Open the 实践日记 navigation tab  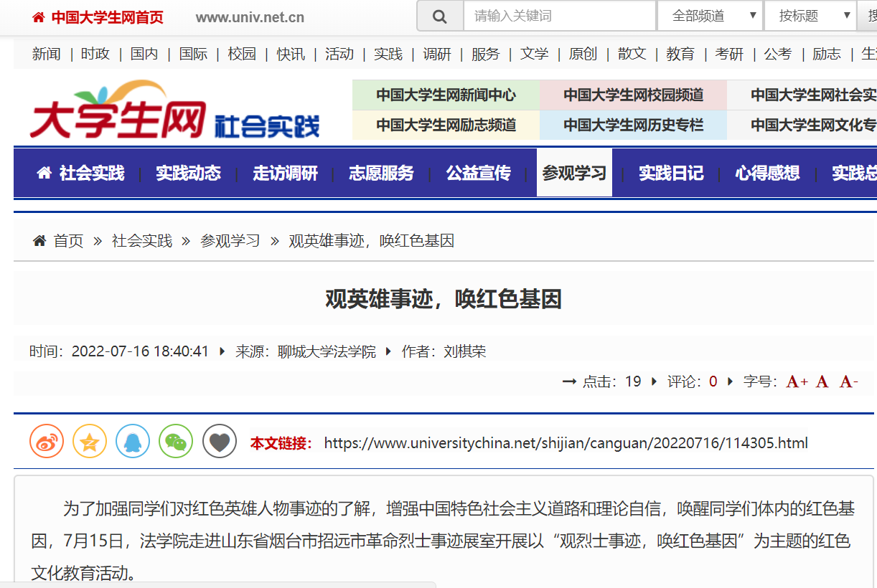point(671,173)
